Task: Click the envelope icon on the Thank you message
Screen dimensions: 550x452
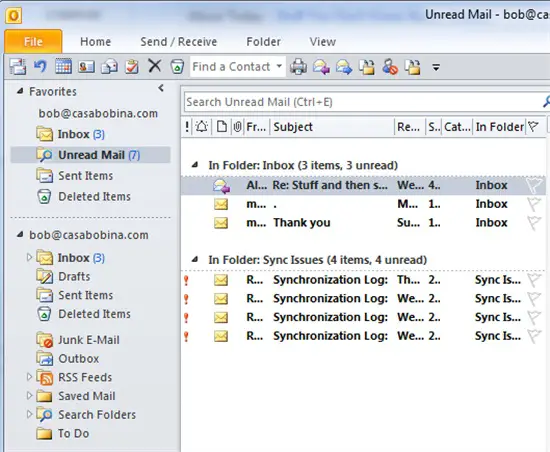Action: click(221, 223)
